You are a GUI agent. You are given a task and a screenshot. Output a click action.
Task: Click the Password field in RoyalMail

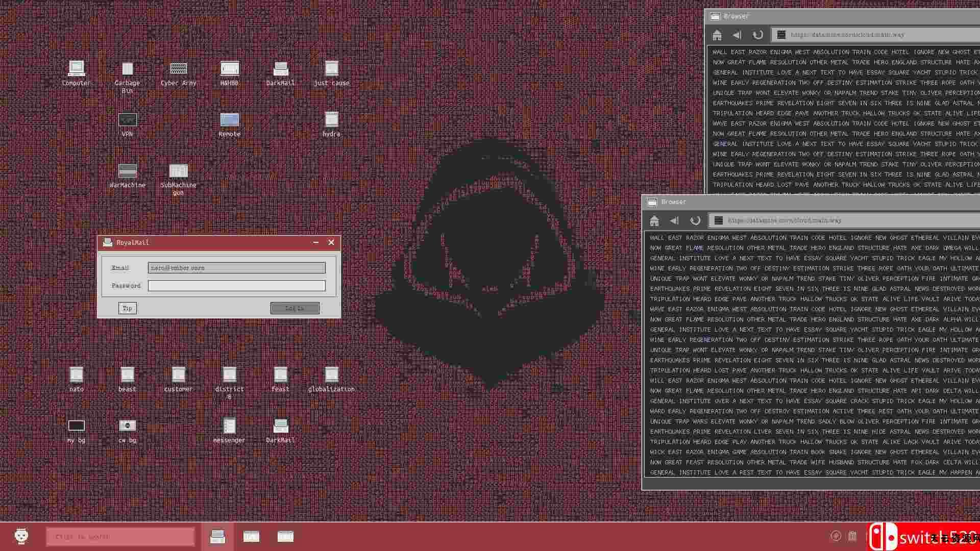click(x=236, y=286)
